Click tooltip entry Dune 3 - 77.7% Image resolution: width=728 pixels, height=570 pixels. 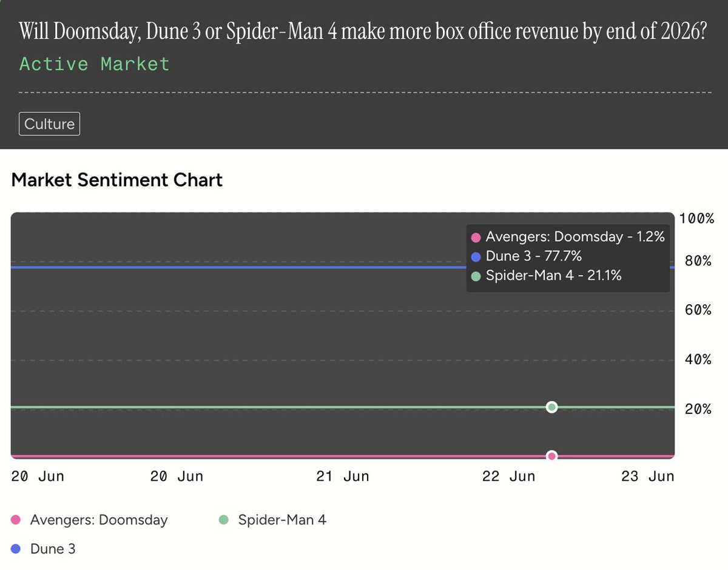click(527, 256)
